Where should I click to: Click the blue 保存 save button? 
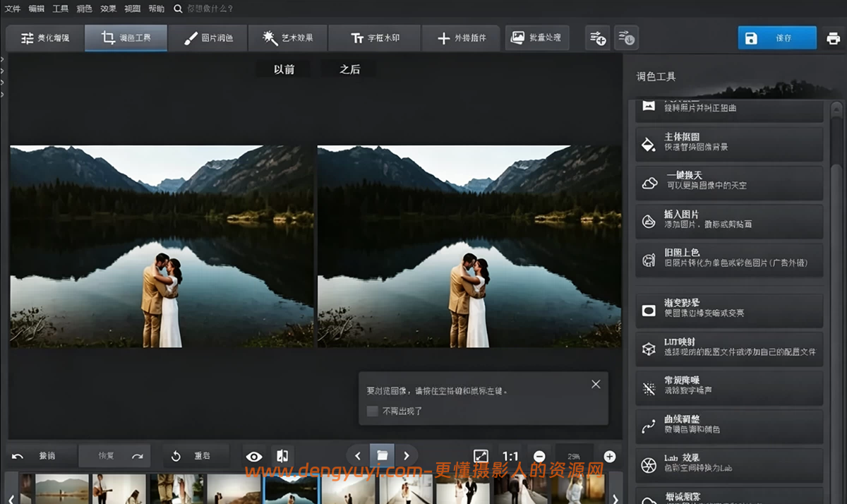pyautogui.click(x=777, y=38)
